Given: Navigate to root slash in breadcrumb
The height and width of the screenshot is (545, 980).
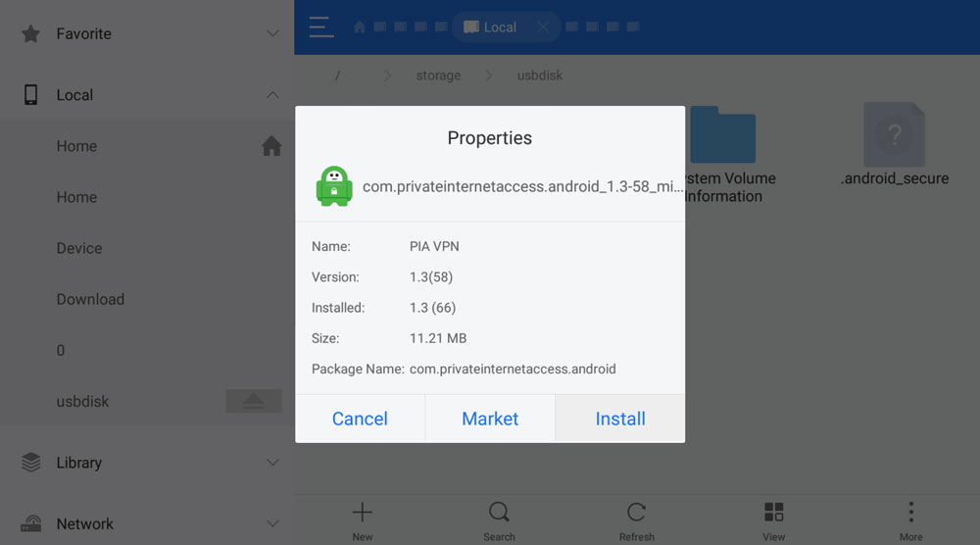Looking at the screenshot, I should point(337,75).
